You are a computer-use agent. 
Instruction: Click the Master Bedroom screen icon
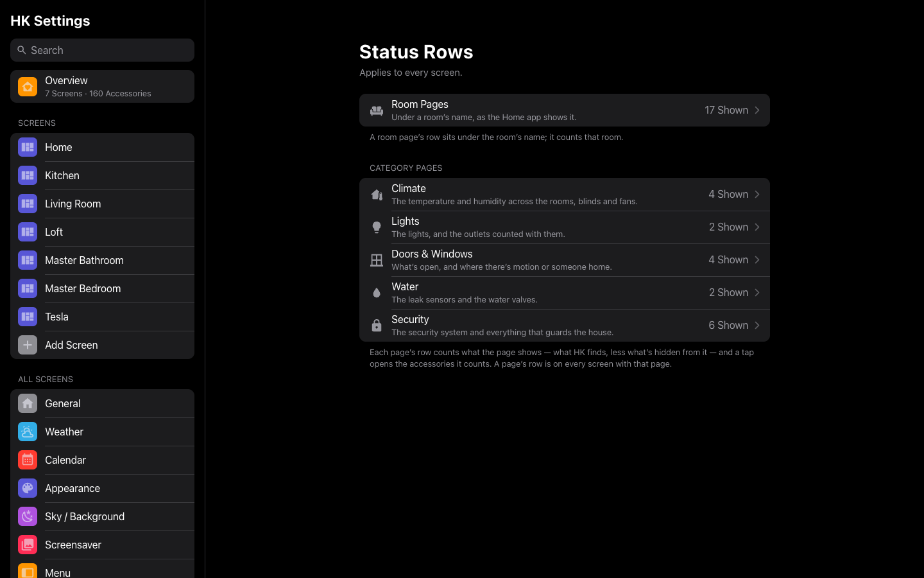click(x=28, y=288)
